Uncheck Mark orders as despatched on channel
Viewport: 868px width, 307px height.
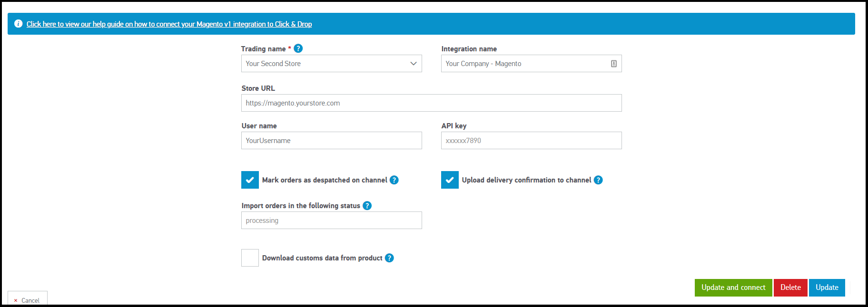point(250,180)
